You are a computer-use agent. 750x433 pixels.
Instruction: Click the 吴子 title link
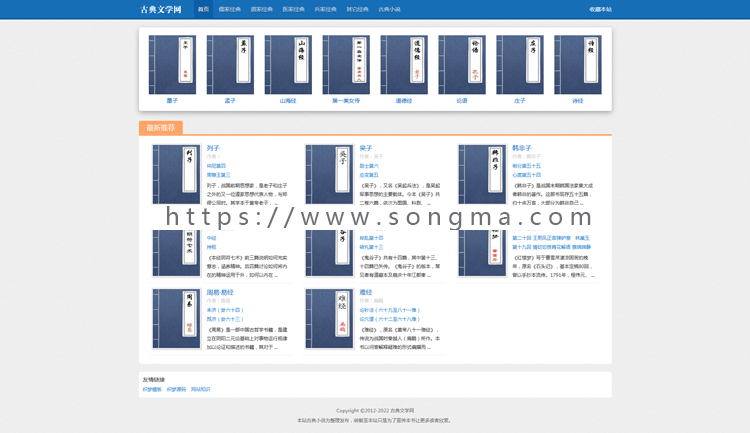[366, 148]
